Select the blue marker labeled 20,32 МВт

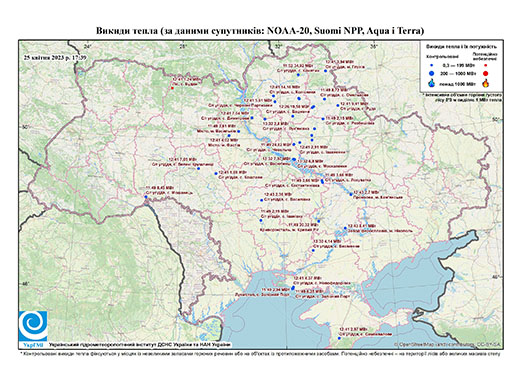coord(319,221)
